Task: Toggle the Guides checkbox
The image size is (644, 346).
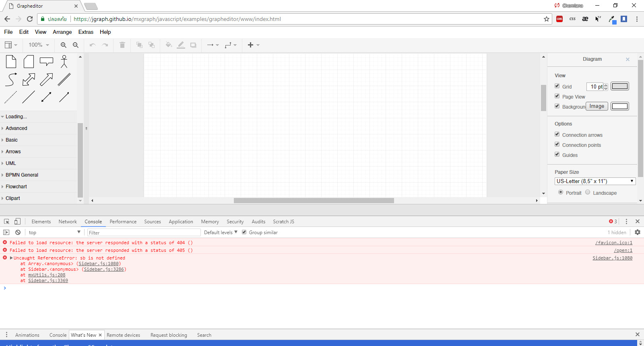Action: click(x=557, y=154)
